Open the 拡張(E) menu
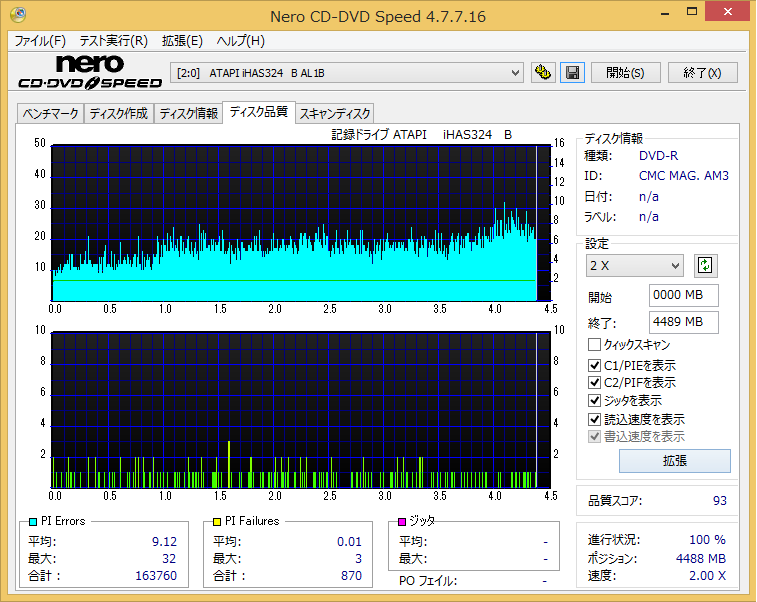The width and height of the screenshot is (757, 602). (x=182, y=41)
